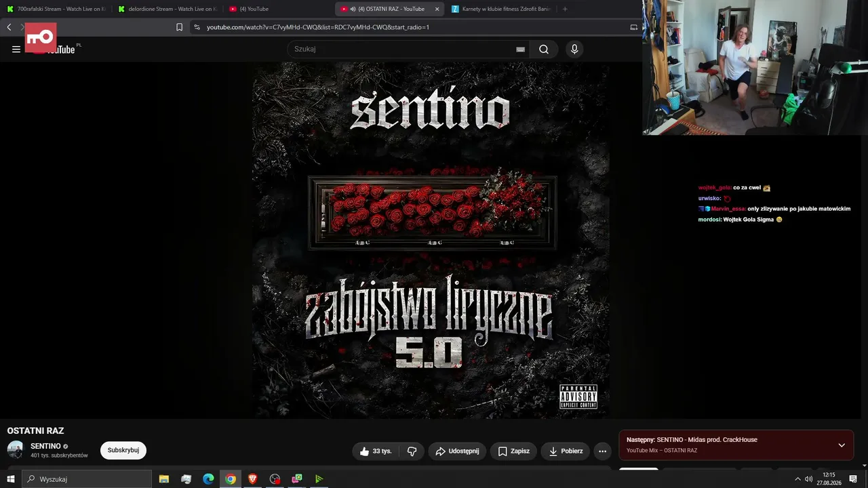Go back with browser back arrow
The width and height of the screenshot is (868, 488).
[x=9, y=27]
